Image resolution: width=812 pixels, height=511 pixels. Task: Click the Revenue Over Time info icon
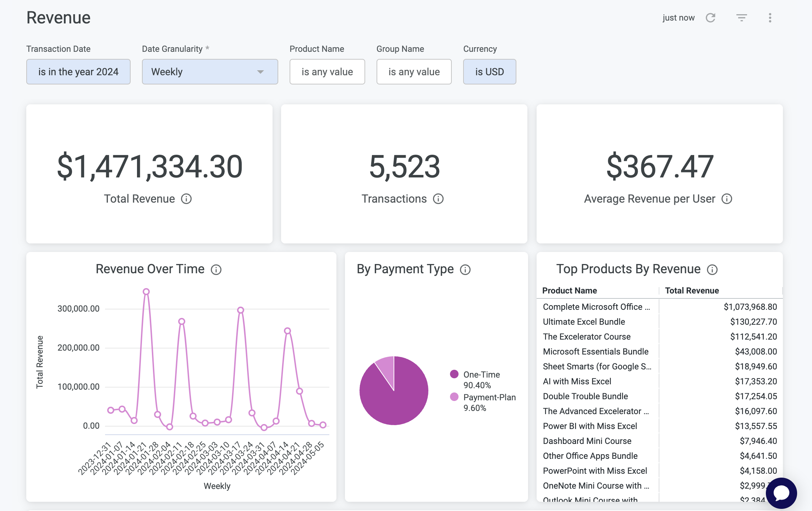click(x=216, y=270)
